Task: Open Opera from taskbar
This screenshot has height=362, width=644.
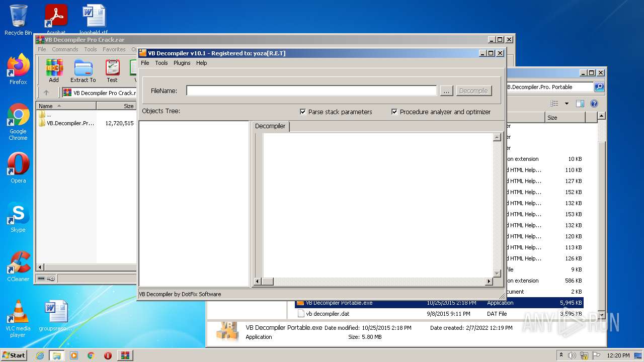Action: click(108, 355)
